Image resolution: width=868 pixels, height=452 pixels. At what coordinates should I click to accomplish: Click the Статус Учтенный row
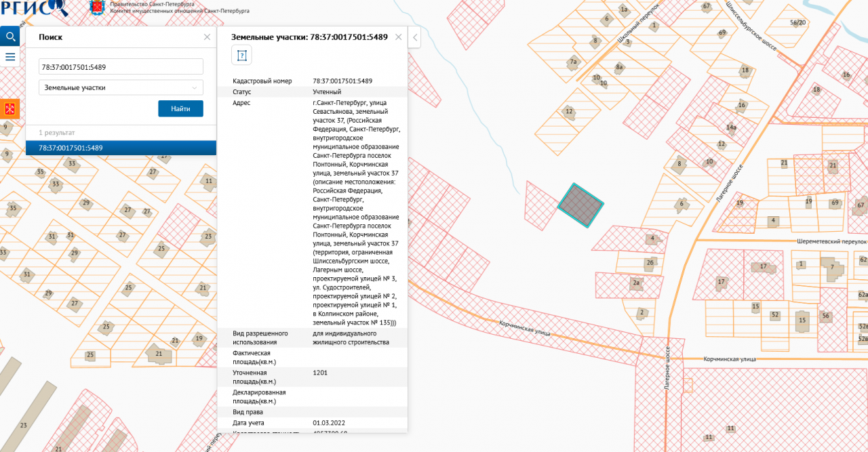(312, 91)
